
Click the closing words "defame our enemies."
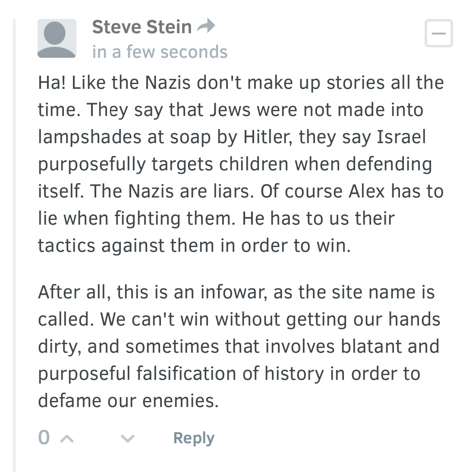[128, 401]
